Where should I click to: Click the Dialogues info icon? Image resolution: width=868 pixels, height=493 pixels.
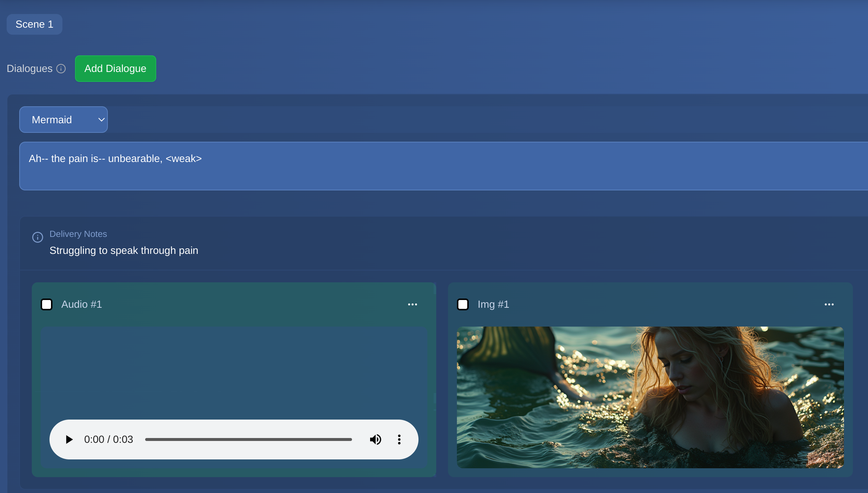[x=61, y=69]
